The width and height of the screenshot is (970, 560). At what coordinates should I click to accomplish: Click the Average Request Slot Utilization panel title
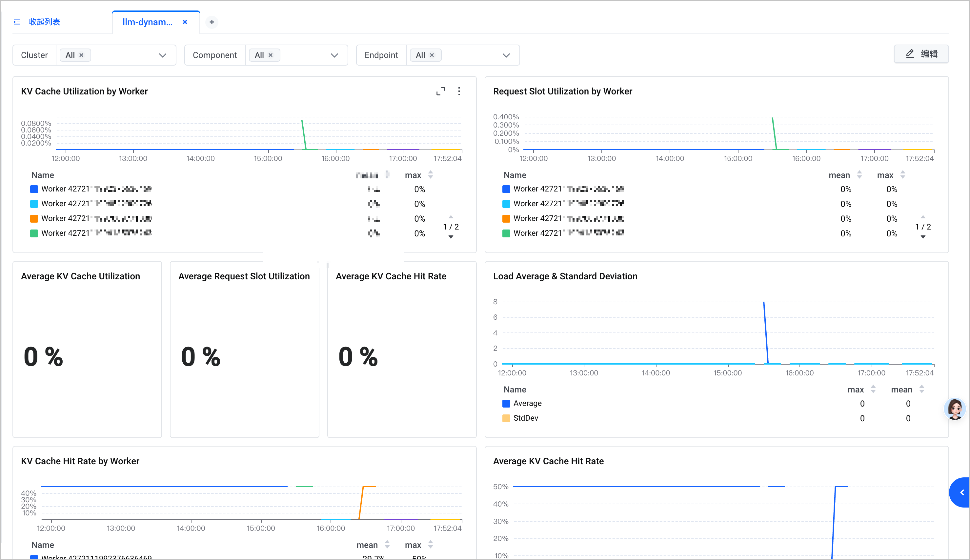(244, 276)
